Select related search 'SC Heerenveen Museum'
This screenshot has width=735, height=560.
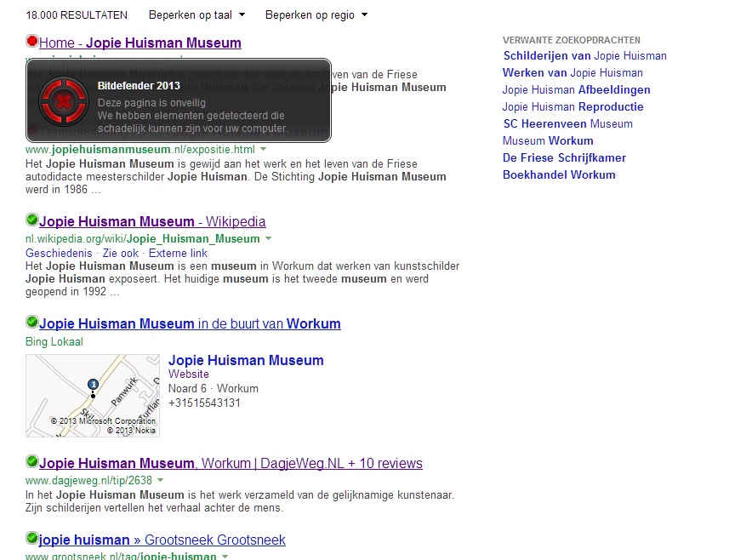click(x=568, y=123)
